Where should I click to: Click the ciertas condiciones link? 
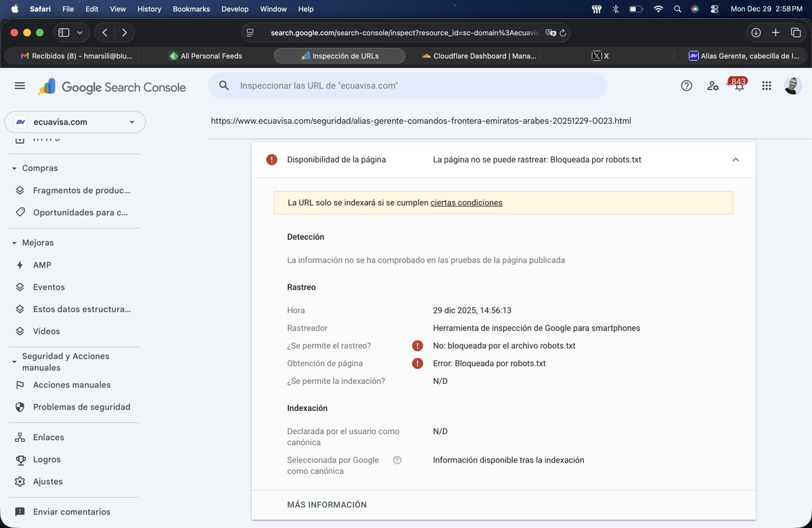point(466,202)
